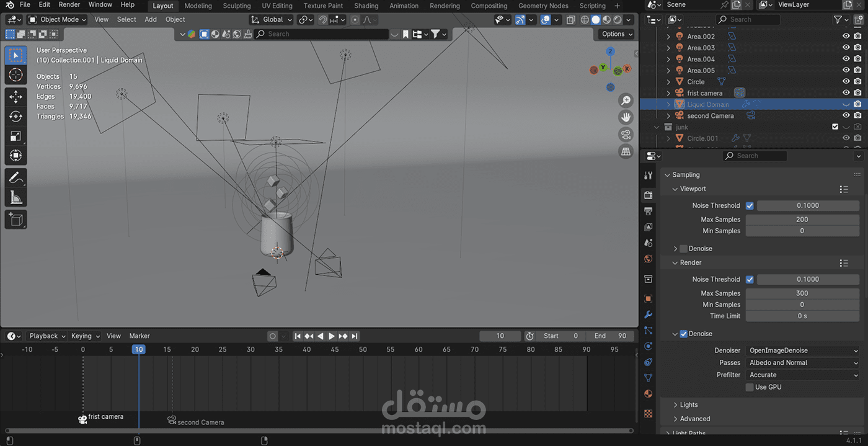Viewport: 868px width, 446px height.
Task: Jump to the end frame
Action: pos(355,336)
